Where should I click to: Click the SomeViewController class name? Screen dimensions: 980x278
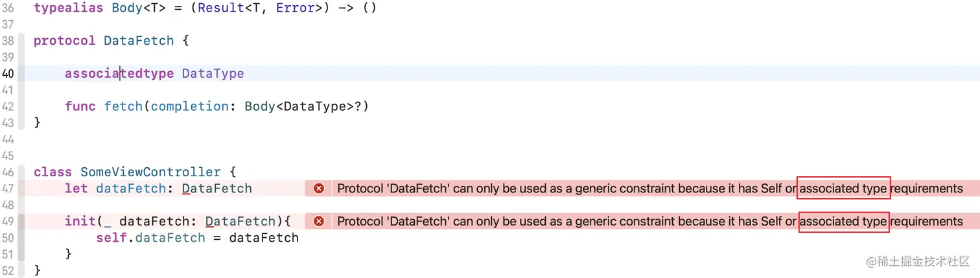tap(150, 172)
